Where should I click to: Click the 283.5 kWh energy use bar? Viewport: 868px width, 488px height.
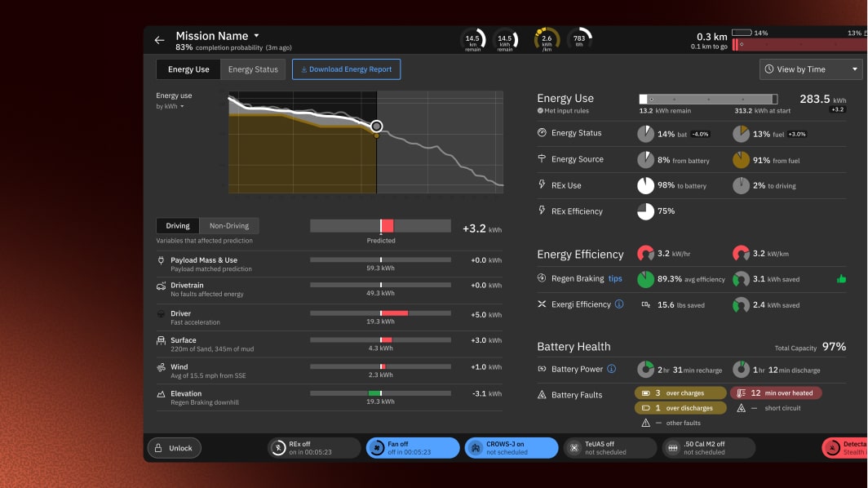point(708,100)
